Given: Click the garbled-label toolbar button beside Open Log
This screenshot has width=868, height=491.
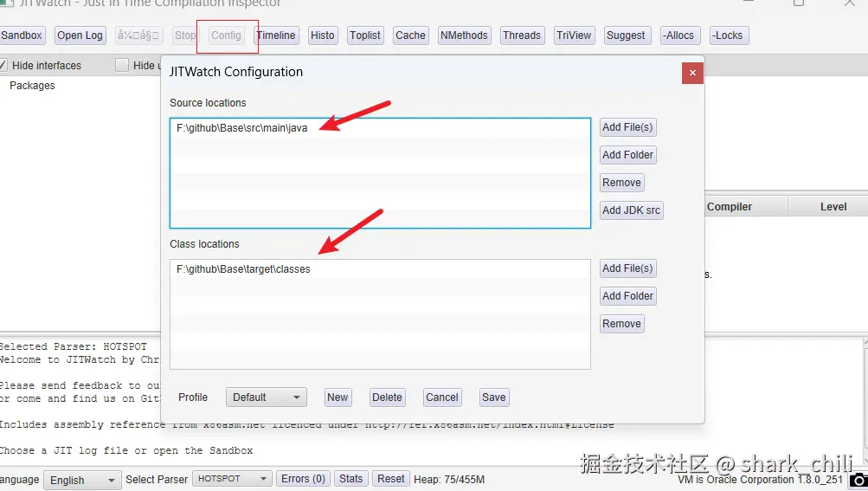Looking at the screenshot, I should click(x=138, y=36).
